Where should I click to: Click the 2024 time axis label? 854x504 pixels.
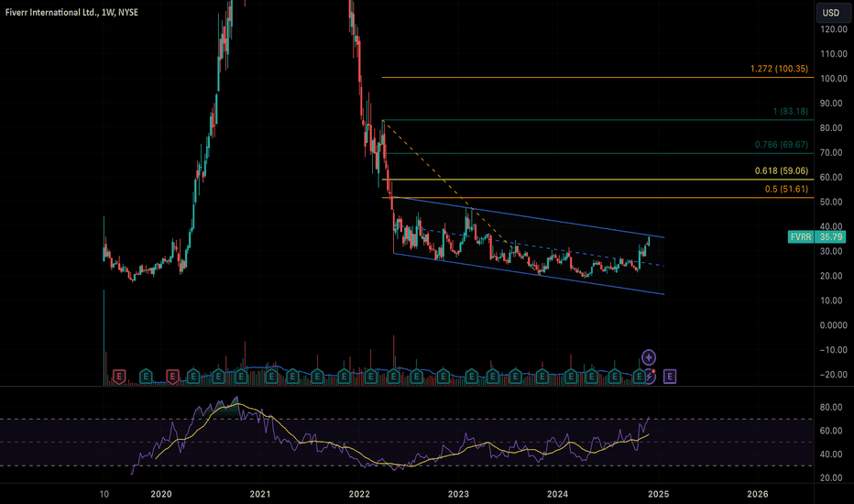557,494
